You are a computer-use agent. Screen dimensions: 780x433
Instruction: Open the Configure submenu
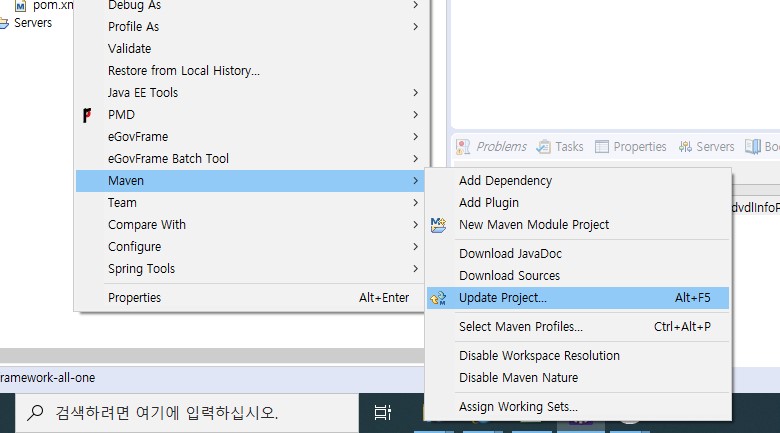coord(250,246)
